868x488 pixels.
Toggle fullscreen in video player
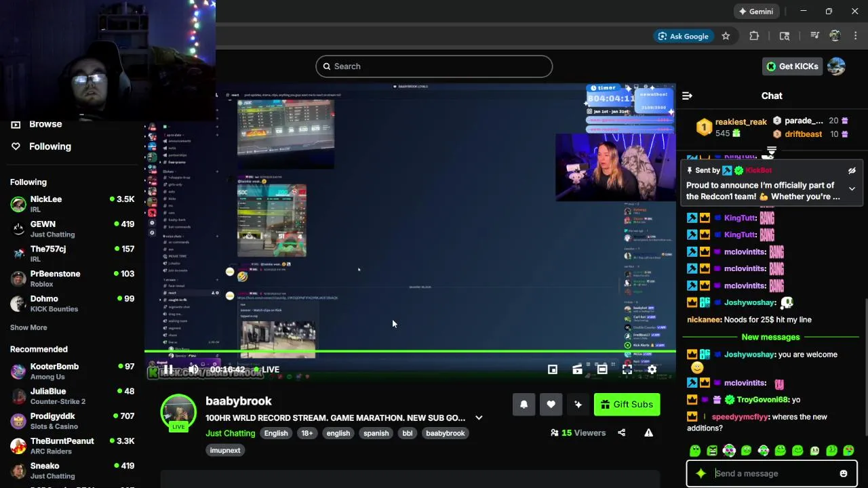point(627,369)
